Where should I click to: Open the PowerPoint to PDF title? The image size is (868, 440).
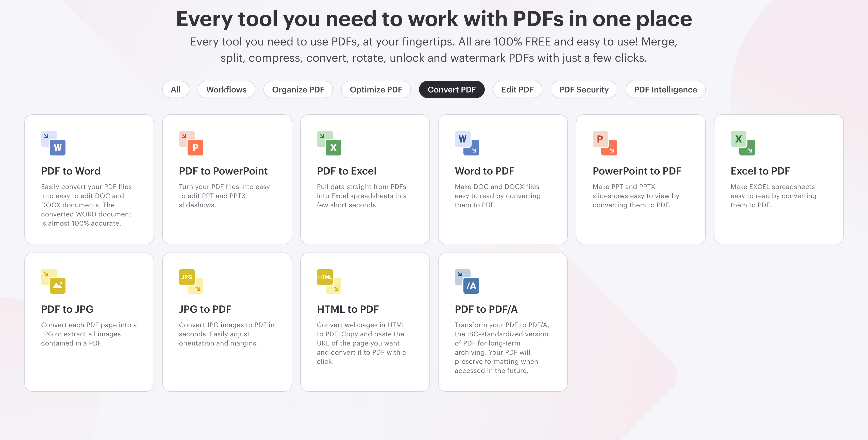click(637, 171)
